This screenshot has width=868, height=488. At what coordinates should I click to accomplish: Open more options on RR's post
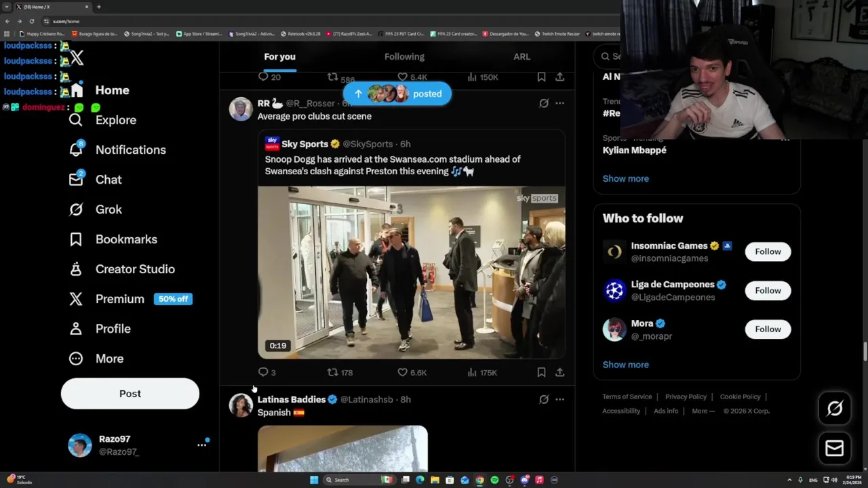click(x=559, y=104)
